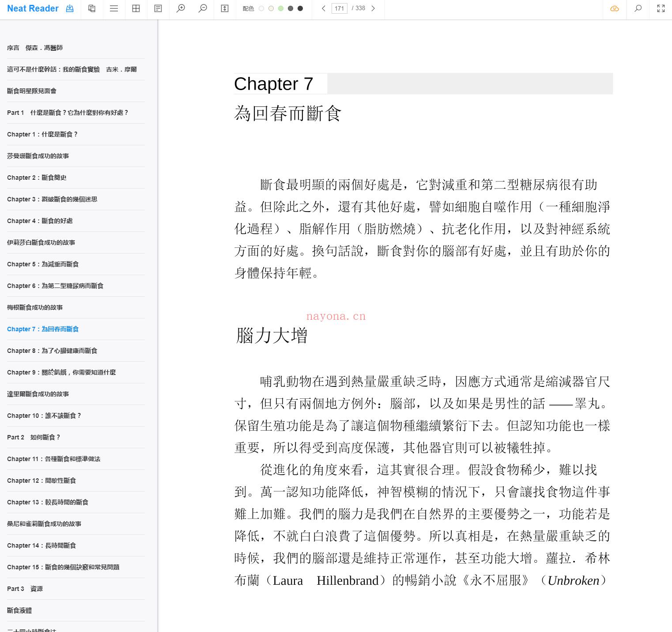Screen dimensions: 672x632
Task: Choose the white color theme swatch
Action: [261, 8]
